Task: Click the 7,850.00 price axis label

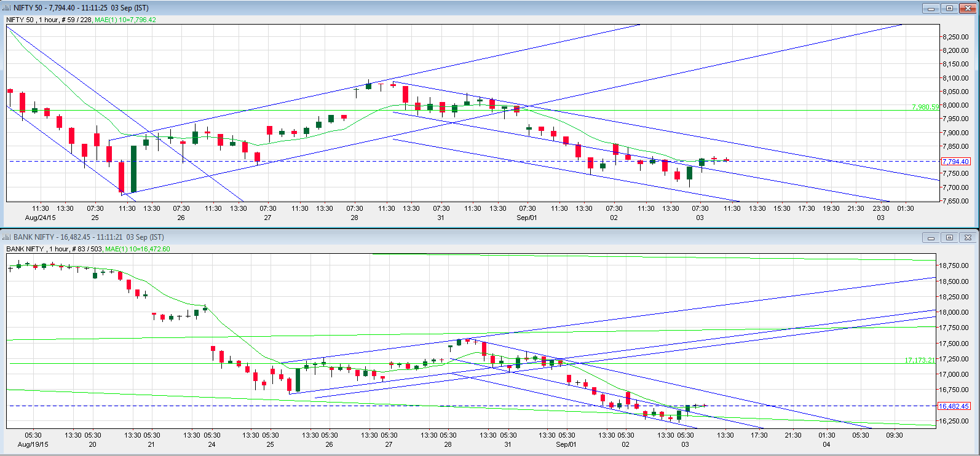Action: point(955,146)
